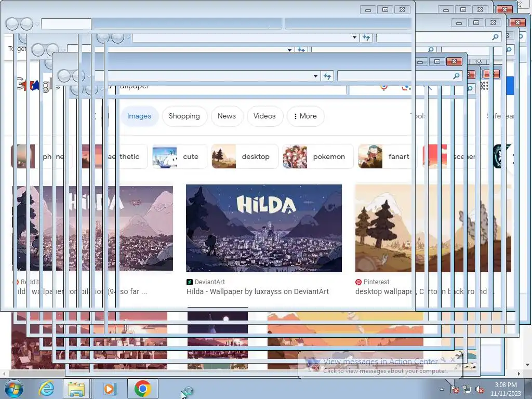Open the Hilda night city DeviantArt thumbnail
This screenshot has width=532, height=399.
point(263,228)
